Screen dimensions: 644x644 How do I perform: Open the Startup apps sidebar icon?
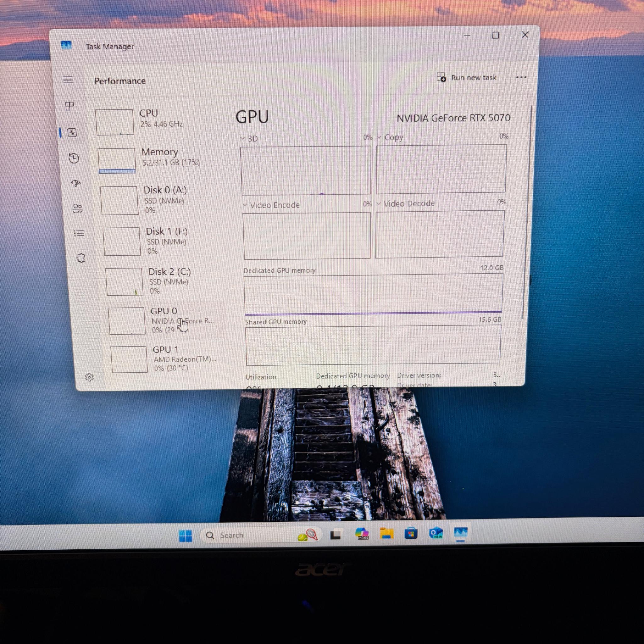[76, 183]
